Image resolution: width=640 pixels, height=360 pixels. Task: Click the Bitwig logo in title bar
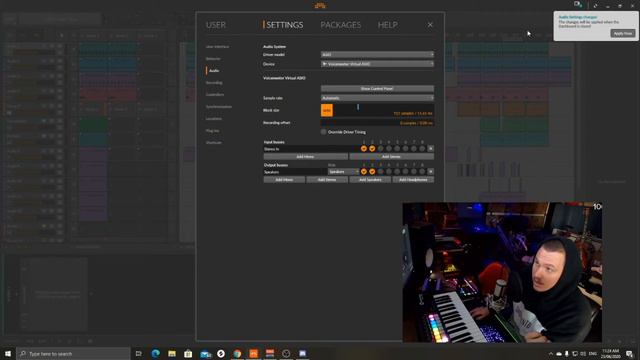click(320, 5)
